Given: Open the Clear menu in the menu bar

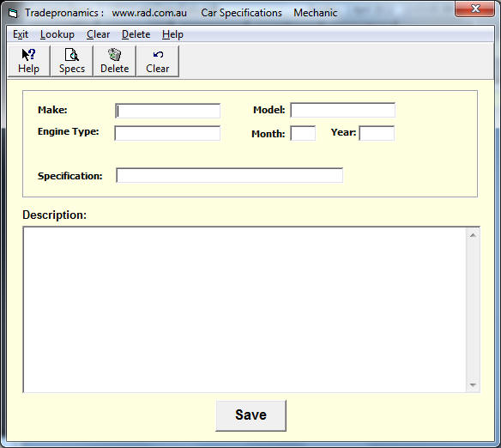Looking at the screenshot, I should pyautogui.click(x=98, y=34).
